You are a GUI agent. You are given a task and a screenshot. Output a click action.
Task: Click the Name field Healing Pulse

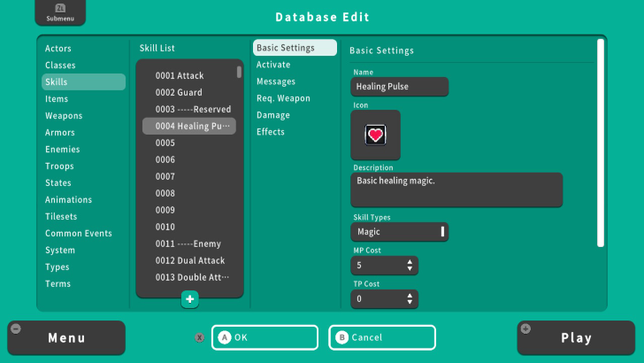coord(399,87)
